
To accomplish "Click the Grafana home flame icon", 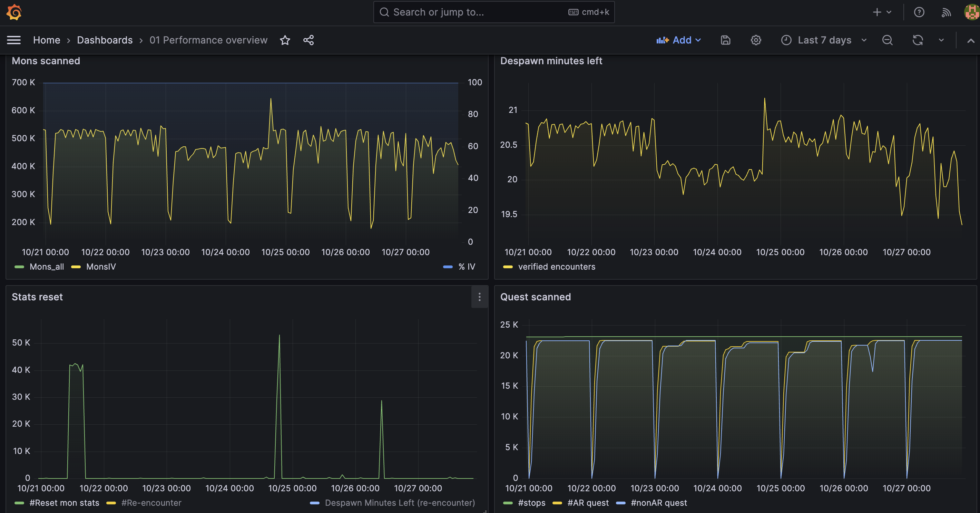I will [x=13, y=12].
